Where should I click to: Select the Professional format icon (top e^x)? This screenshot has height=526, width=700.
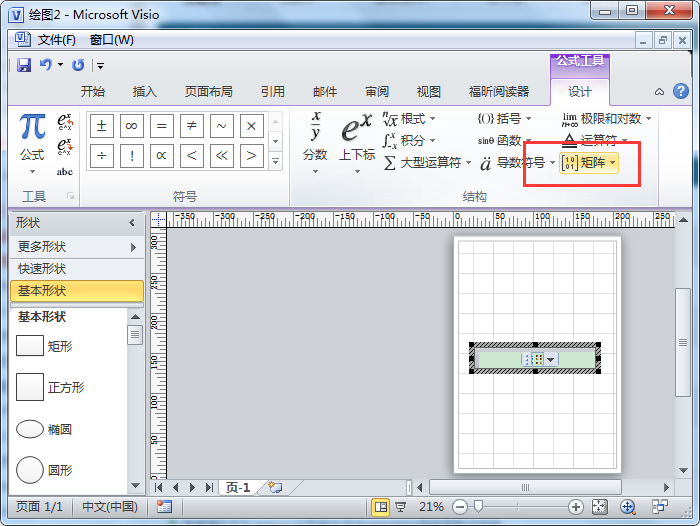(x=65, y=121)
